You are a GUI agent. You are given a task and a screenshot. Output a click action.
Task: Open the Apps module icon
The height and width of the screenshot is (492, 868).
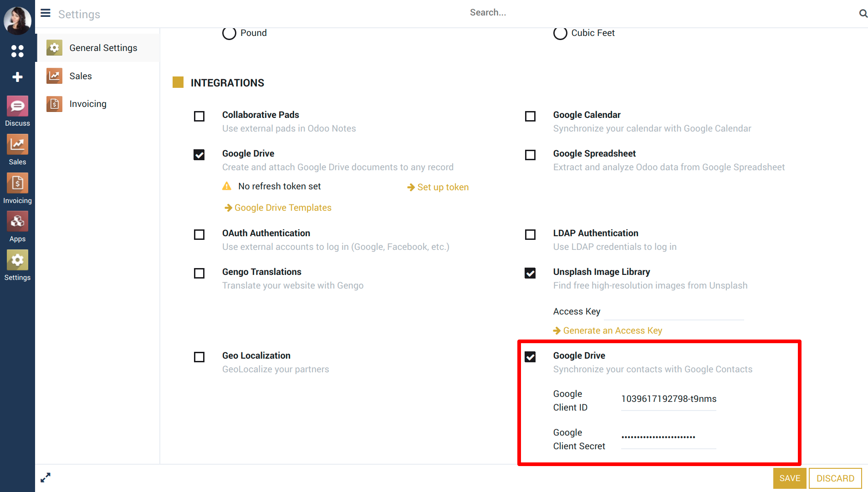17,222
